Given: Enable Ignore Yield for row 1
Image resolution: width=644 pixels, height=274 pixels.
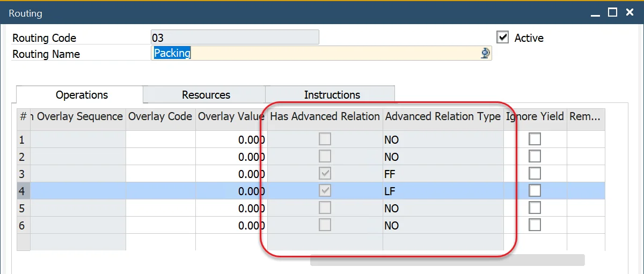Looking at the screenshot, I should (x=535, y=139).
